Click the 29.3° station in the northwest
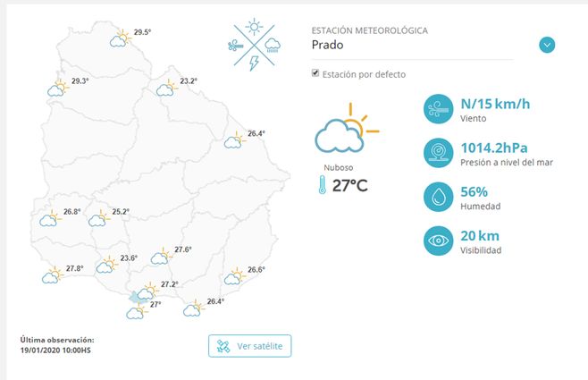Image resolution: width=588 pixels, height=380 pixels. 58,88
